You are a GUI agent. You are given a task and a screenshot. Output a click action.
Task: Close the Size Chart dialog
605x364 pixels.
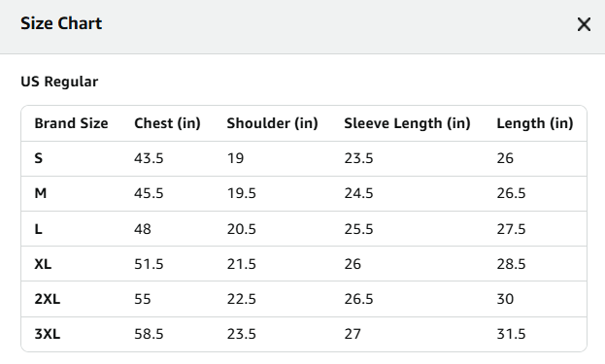tap(584, 24)
